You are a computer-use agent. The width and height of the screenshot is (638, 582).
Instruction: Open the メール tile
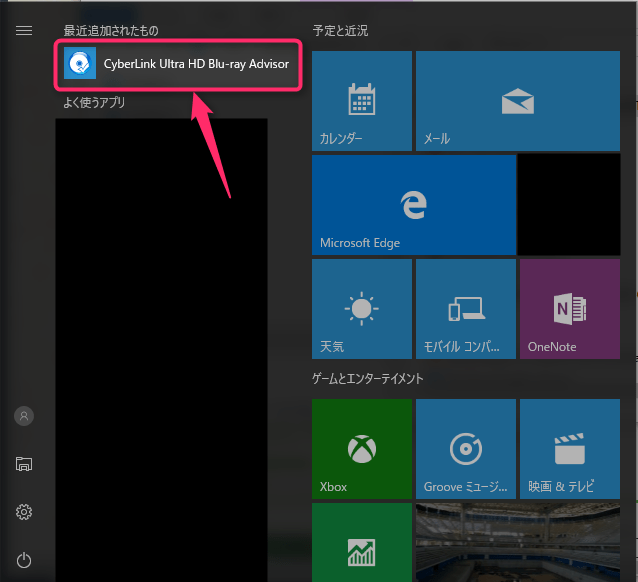(518, 101)
